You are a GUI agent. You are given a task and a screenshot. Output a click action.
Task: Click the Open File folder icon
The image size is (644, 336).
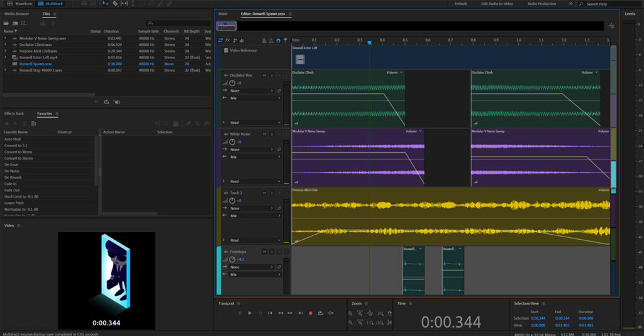[x=6, y=23]
